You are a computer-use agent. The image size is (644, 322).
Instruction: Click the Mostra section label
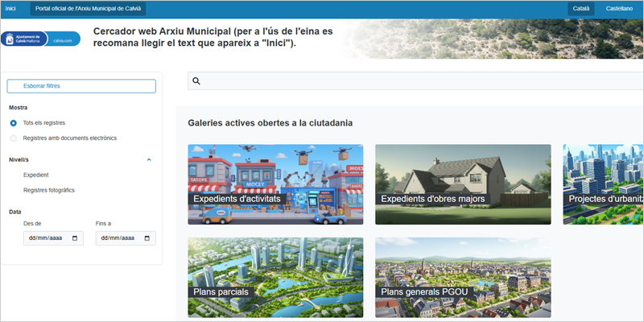tap(18, 108)
